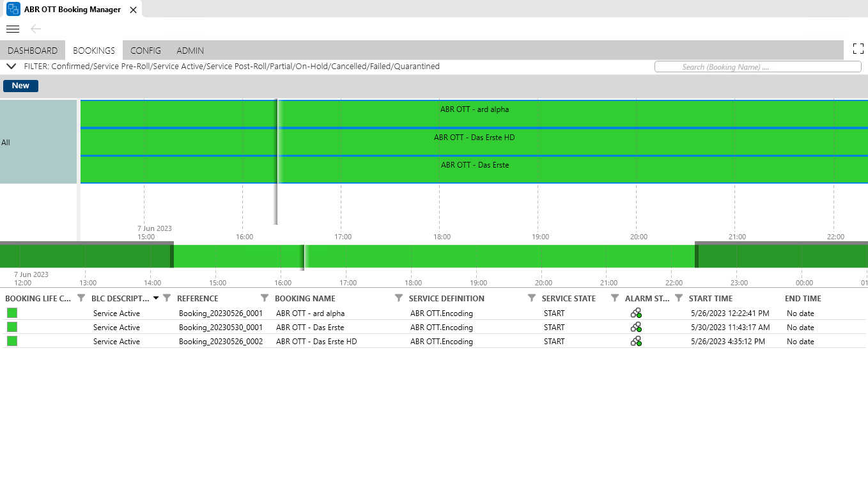Sort by REFERENCE column header
Screen dimensions: 868x483
(x=198, y=298)
